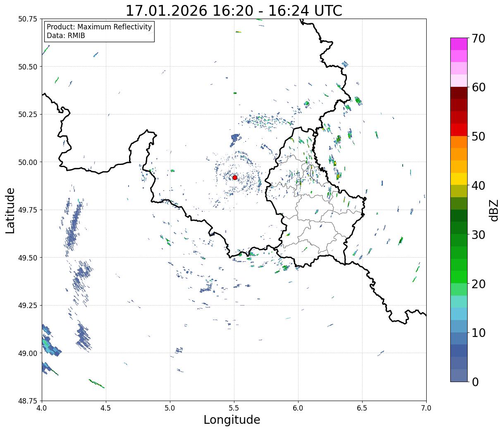Click the colorbar tick label 60

(478, 87)
